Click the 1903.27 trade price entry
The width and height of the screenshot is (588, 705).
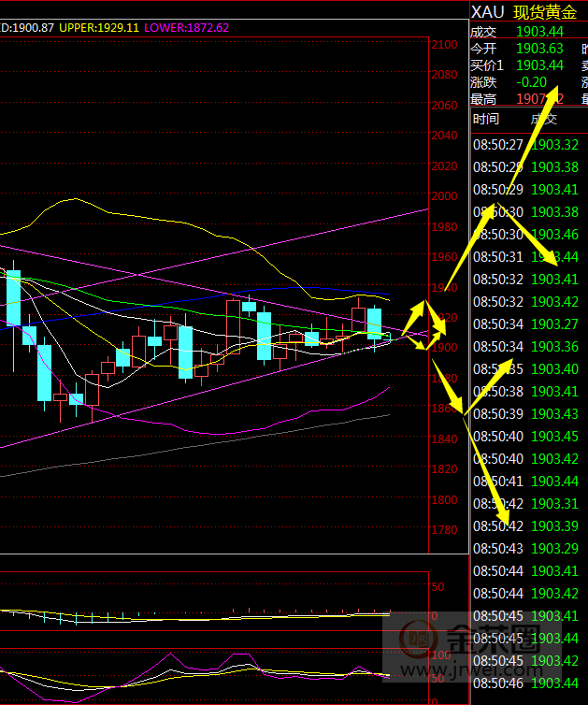[553, 324]
